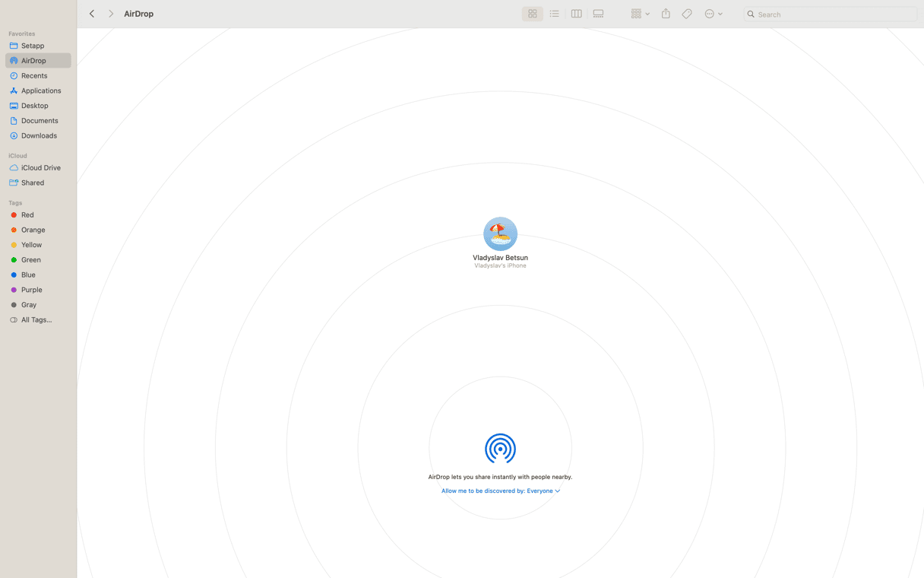Screen dimensions: 924x578
Task: Select Documents in the sidebar
Action: (40, 121)
